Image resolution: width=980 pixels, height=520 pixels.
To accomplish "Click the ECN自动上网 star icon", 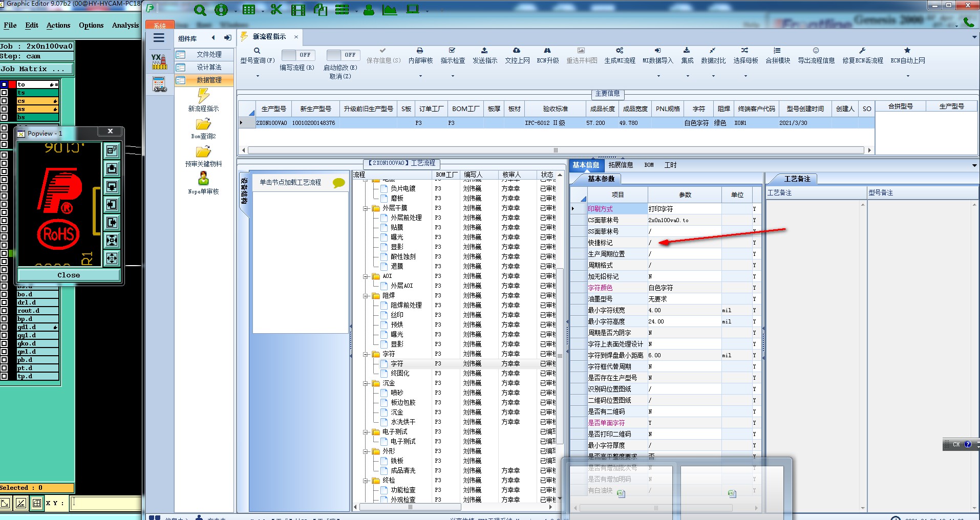I will click(907, 51).
